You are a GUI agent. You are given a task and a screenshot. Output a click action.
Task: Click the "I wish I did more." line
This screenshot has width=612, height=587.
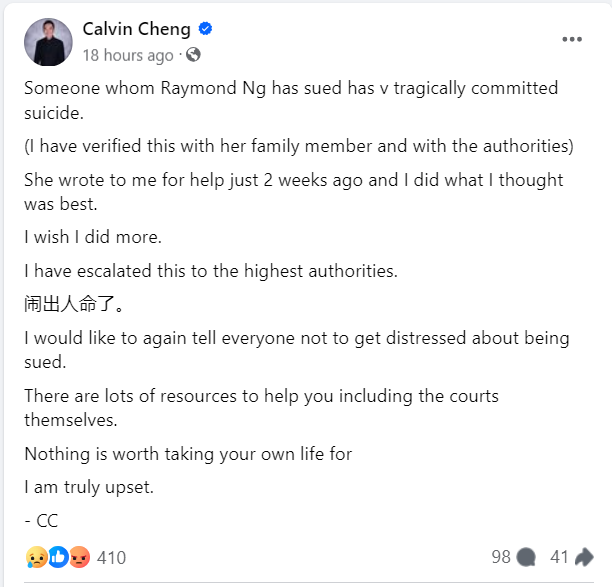[93, 237]
